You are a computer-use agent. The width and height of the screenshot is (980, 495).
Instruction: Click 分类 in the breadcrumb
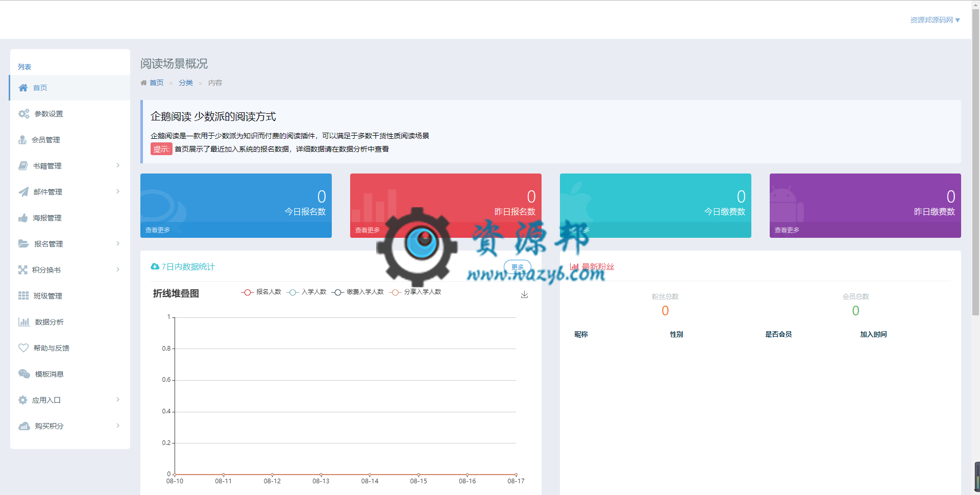click(186, 83)
